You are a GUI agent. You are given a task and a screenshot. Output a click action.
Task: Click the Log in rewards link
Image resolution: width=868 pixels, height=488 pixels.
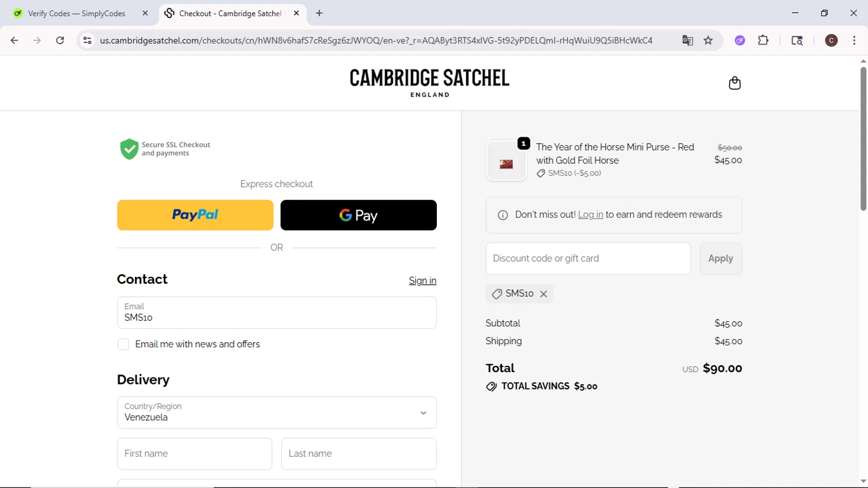coord(590,215)
